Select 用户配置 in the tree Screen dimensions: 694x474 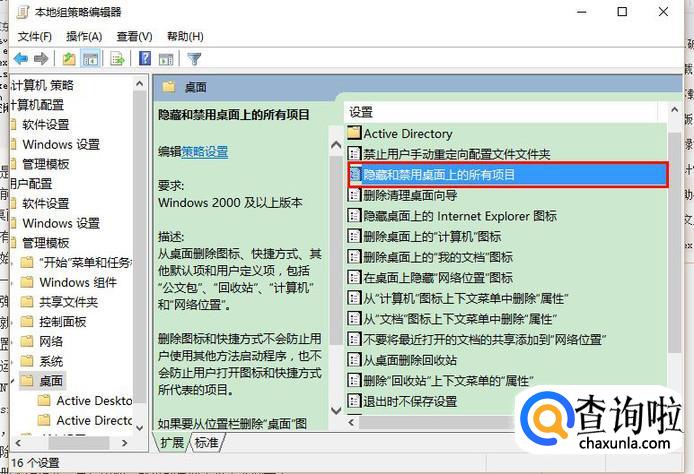31,184
